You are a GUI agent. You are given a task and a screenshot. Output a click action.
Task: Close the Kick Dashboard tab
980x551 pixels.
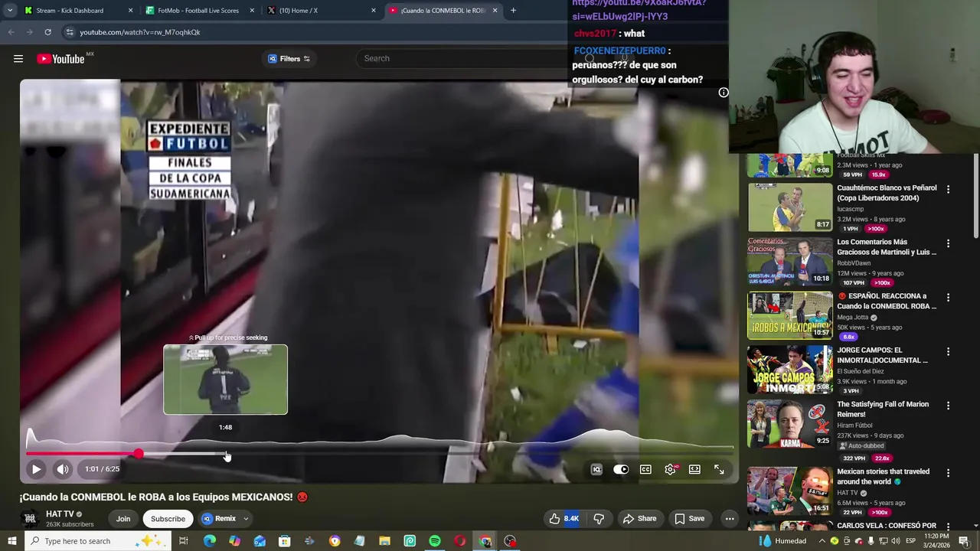pyautogui.click(x=130, y=11)
